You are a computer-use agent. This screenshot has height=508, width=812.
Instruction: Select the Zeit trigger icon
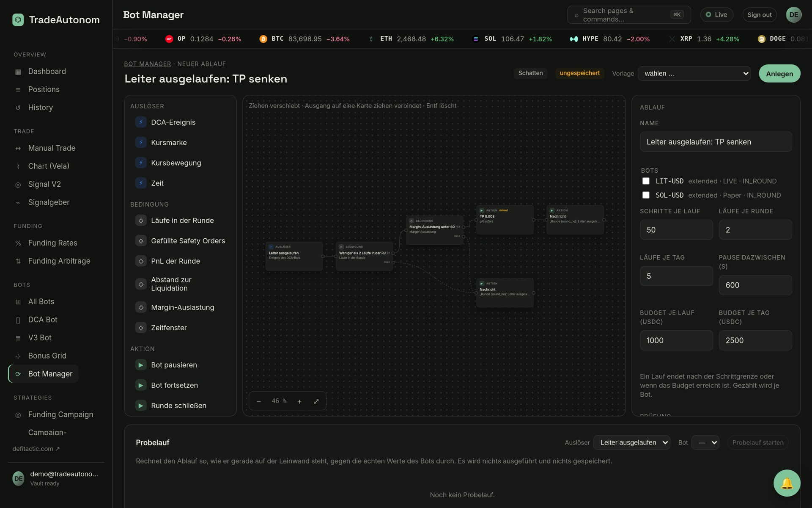point(141,183)
